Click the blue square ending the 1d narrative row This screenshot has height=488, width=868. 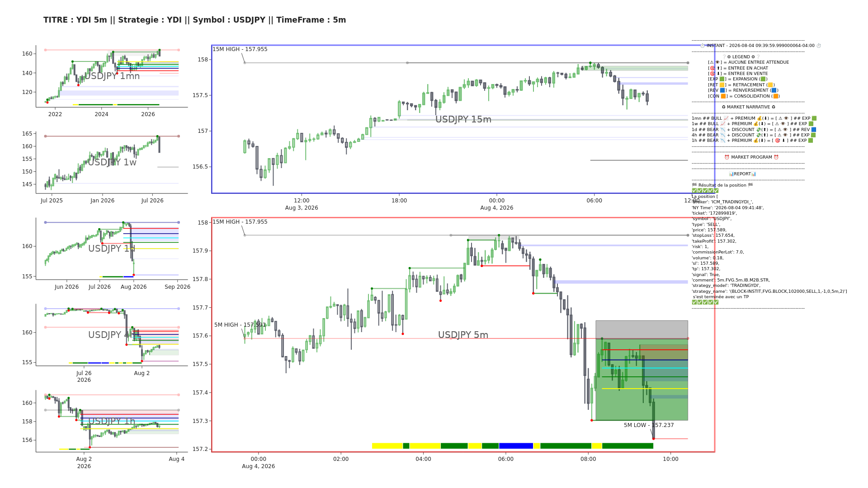pos(814,130)
